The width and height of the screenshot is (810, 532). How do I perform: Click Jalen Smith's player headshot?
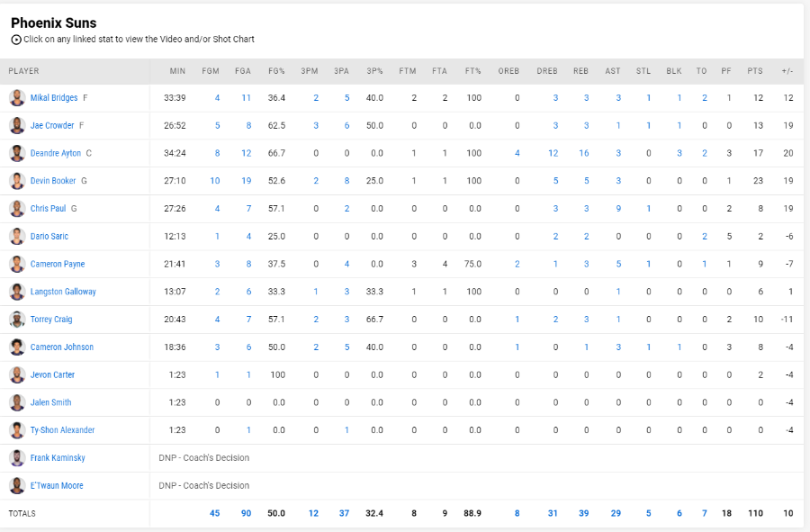coord(17,402)
